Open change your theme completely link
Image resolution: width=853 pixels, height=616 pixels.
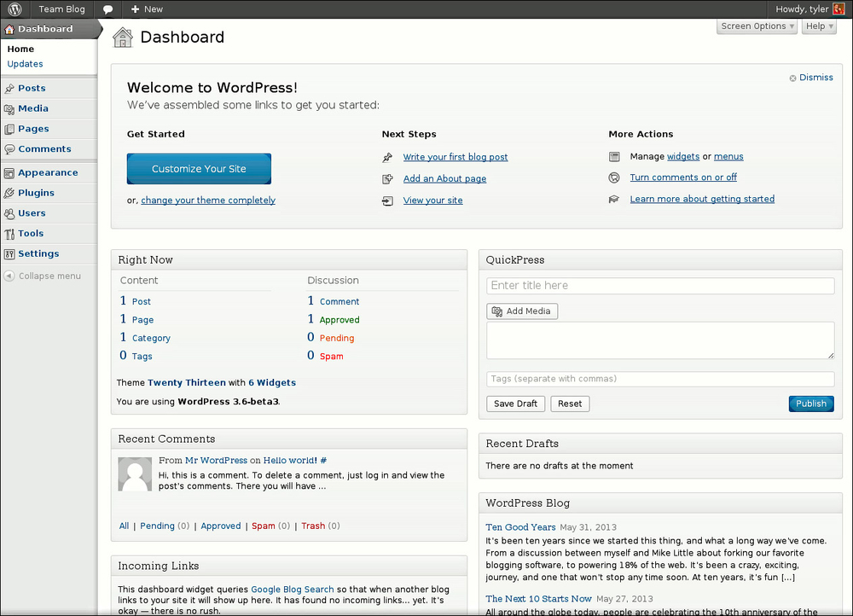[208, 200]
